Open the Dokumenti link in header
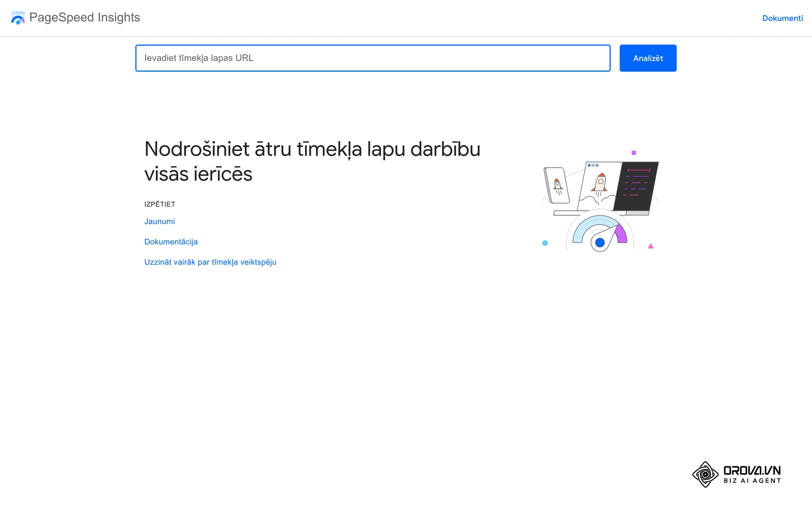This screenshot has height=508, width=812. coord(783,18)
